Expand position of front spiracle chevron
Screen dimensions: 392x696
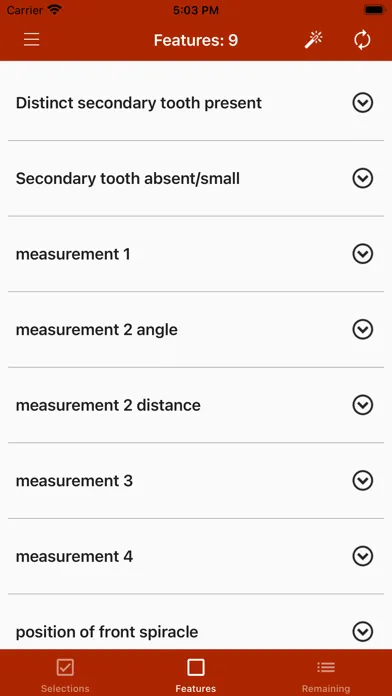tap(363, 631)
